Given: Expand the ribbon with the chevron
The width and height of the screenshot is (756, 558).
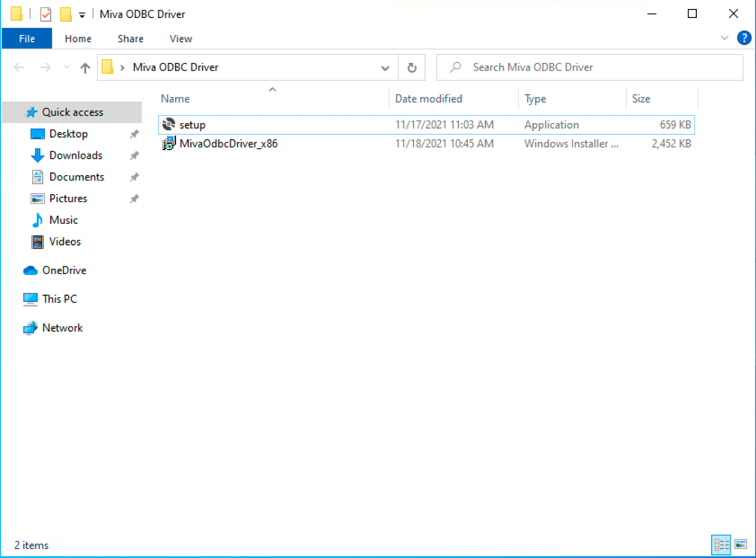Looking at the screenshot, I should coord(725,38).
